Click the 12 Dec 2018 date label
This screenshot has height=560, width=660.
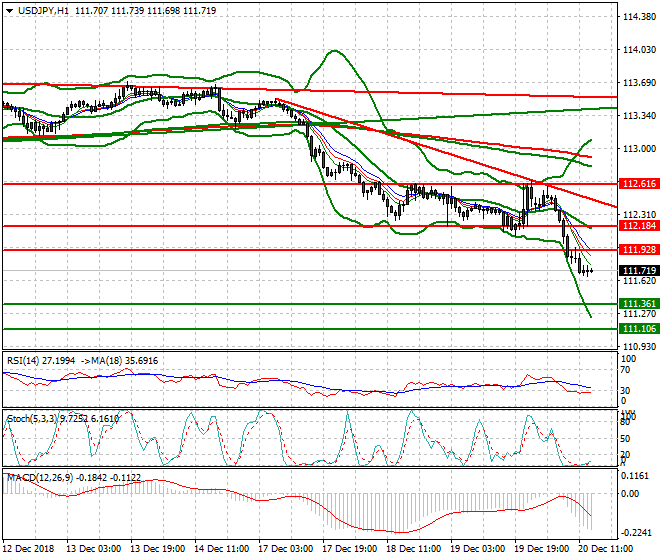click(x=27, y=550)
